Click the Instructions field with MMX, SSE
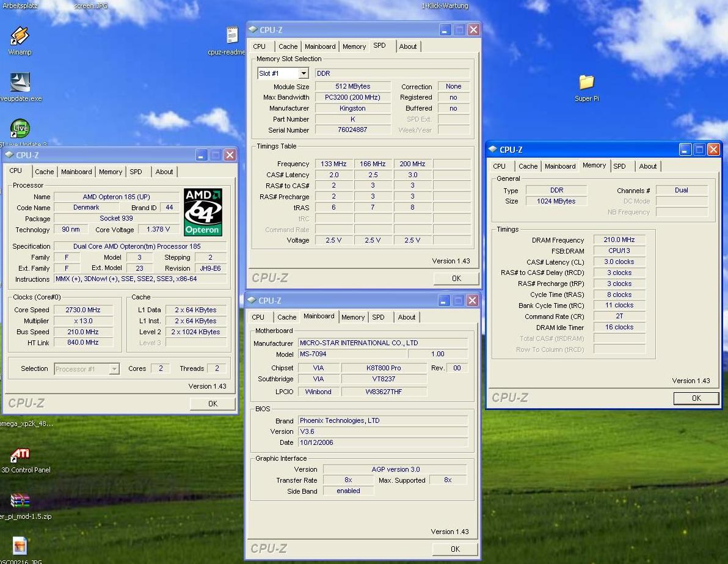Image resolution: width=728 pixels, height=564 pixels. pyautogui.click(x=140, y=279)
